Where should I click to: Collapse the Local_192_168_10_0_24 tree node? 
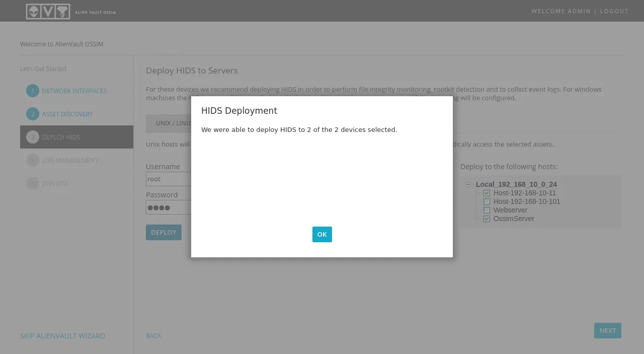click(x=468, y=184)
